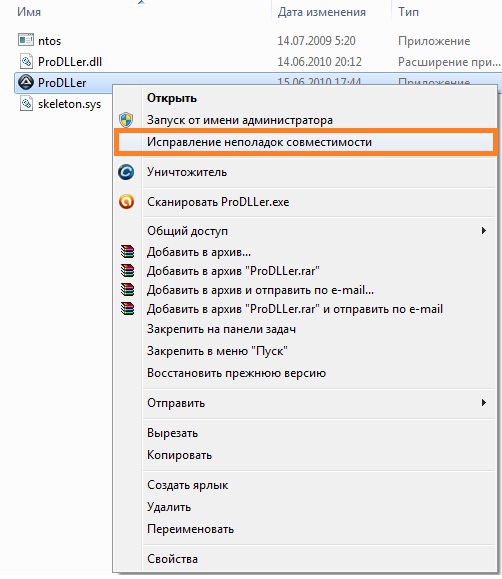Viewport: 502px width, 579px height.
Task: Choose Создать ярлык menu entry
Action: (x=188, y=485)
